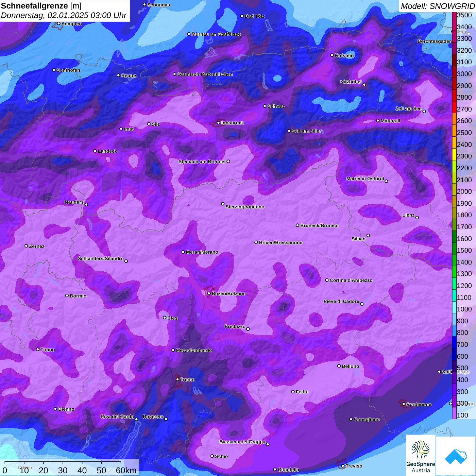
Task: Click the Brixen/Bressanone label
Action: click(x=280, y=242)
